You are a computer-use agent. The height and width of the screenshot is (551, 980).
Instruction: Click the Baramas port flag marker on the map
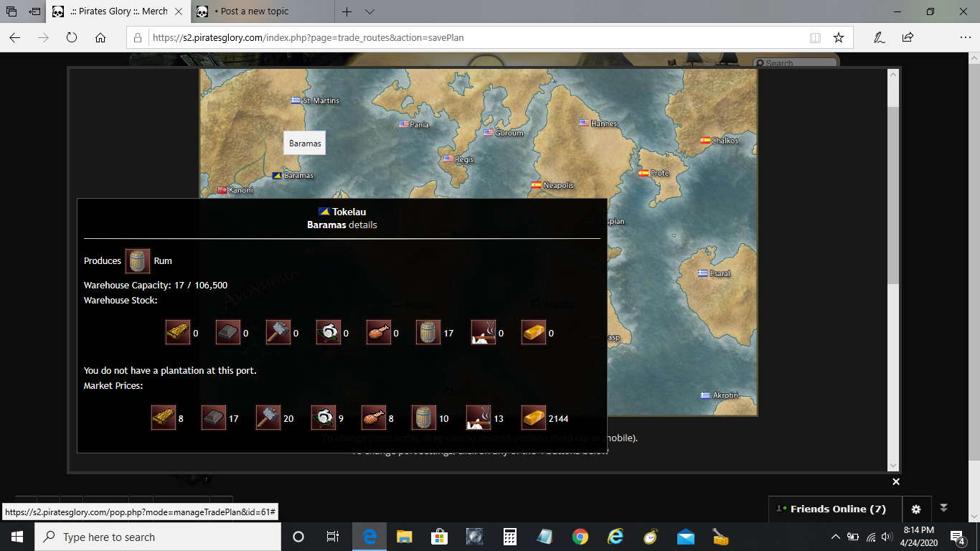point(277,175)
